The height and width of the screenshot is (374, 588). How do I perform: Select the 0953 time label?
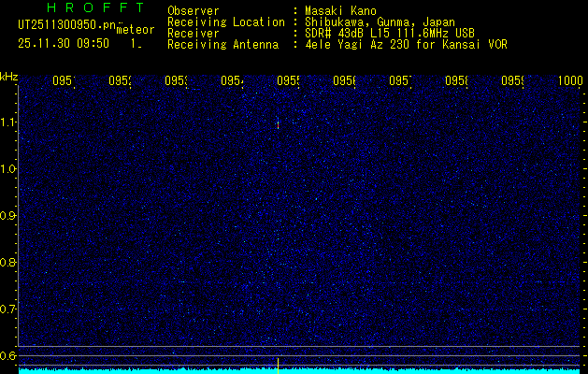click(177, 80)
